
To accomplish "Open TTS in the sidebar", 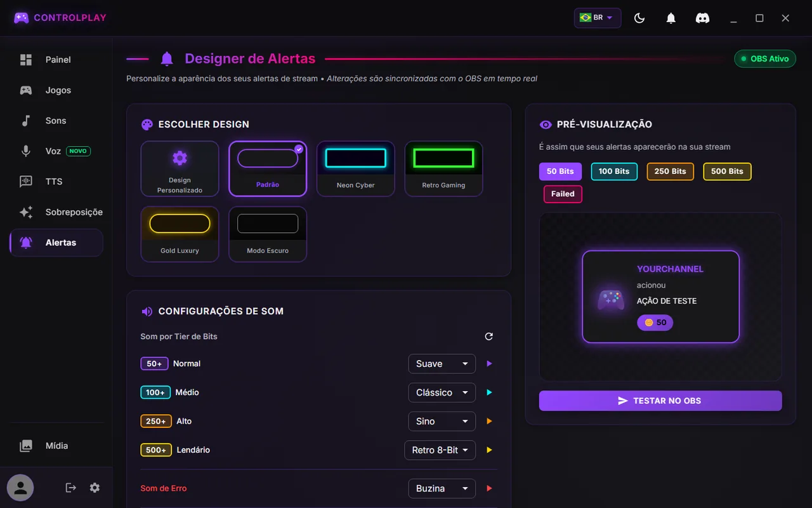I will coord(56,182).
